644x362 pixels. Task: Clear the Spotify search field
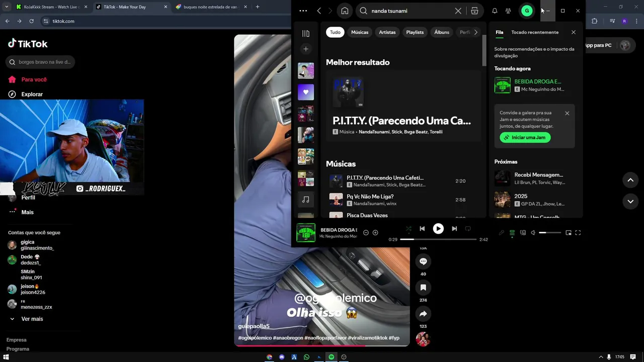pos(458,11)
